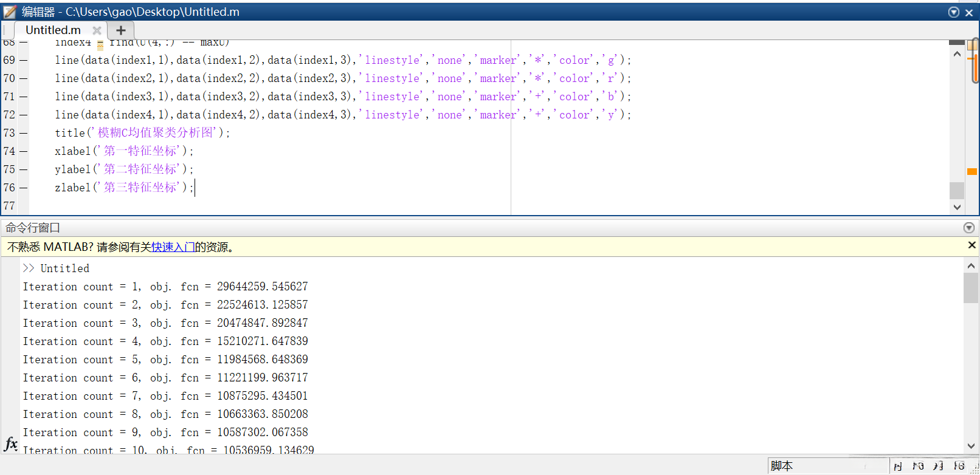Image resolution: width=980 pixels, height=475 pixels.
Task: Add a new editor tab with the plus button
Action: 121,30
